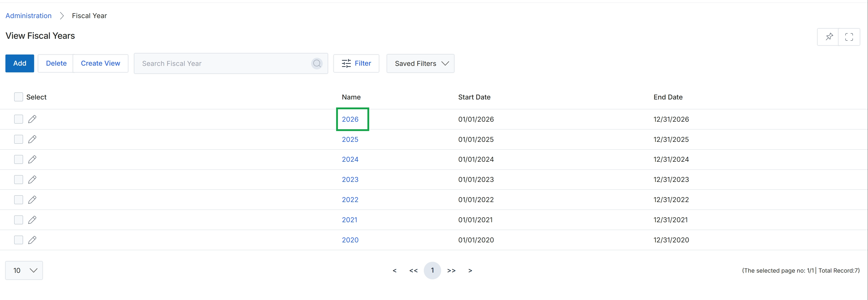Click the Name column header

pyautogui.click(x=351, y=97)
